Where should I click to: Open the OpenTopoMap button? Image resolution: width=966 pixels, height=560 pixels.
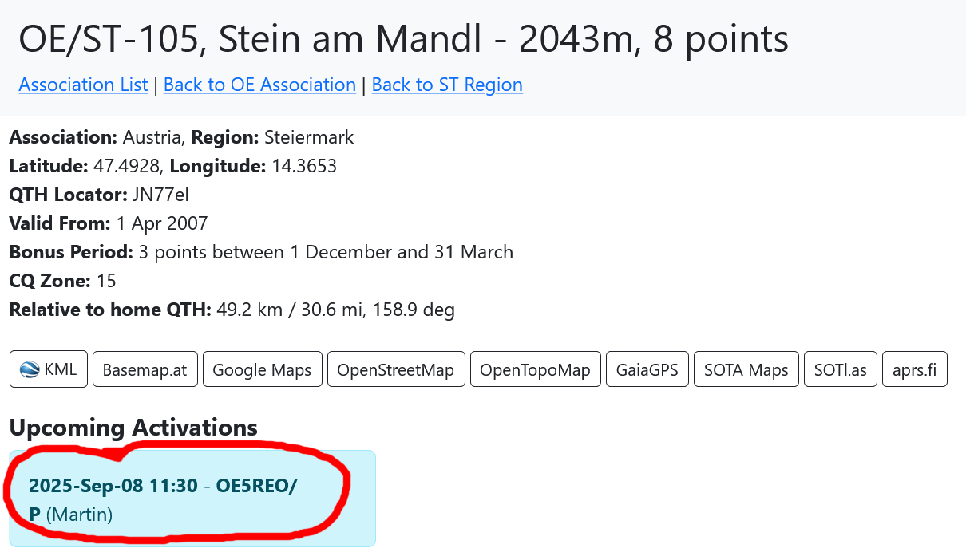pos(535,369)
